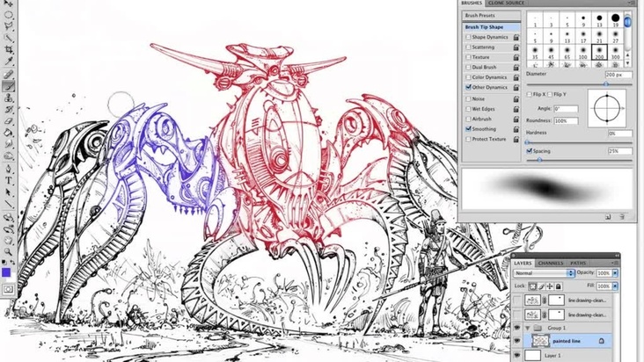Select the Clone Stamp tool
The width and height of the screenshot is (644, 362).
coord(8,98)
